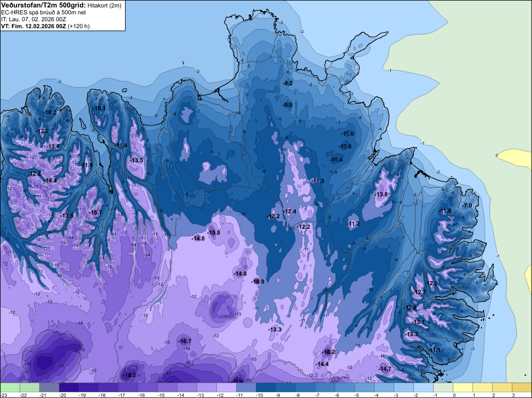This screenshot has width=532, height=398.
Task: Click the -10.4 temperature label
Action: pos(336,160)
